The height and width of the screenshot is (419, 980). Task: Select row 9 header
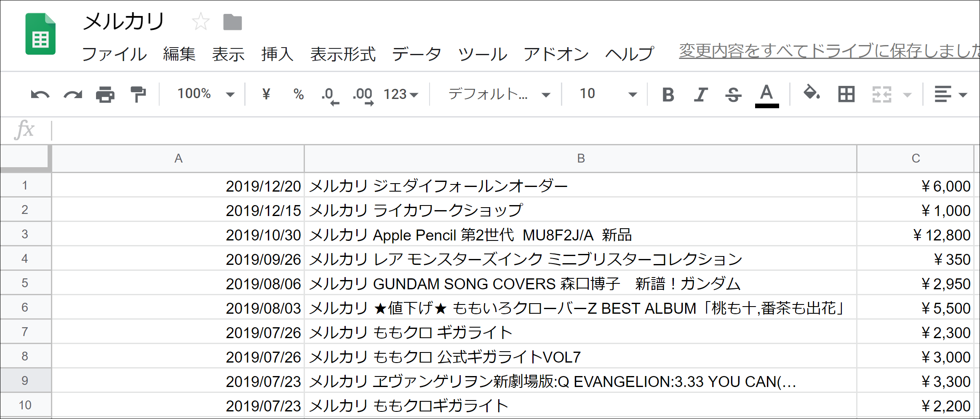(x=25, y=381)
